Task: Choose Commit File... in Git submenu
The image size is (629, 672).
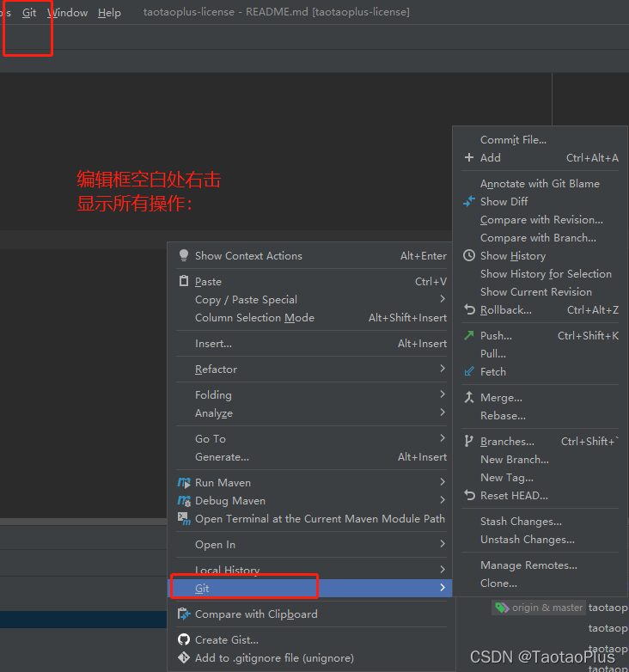Action: [x=540, y=140]
